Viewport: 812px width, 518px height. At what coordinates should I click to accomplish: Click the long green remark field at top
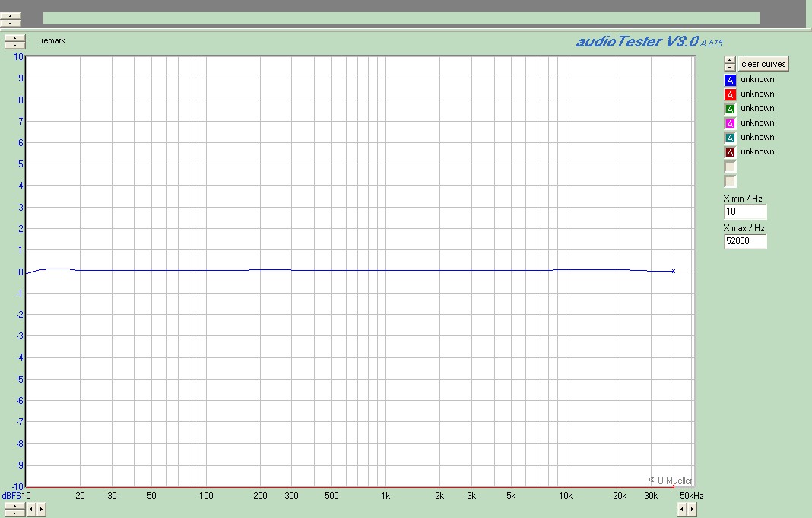tap(401, 19)
